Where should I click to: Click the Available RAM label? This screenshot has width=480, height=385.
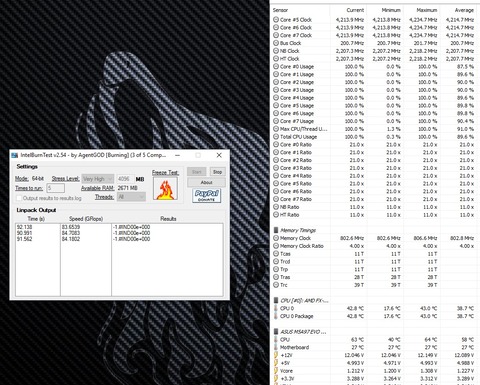coord(98,188)
